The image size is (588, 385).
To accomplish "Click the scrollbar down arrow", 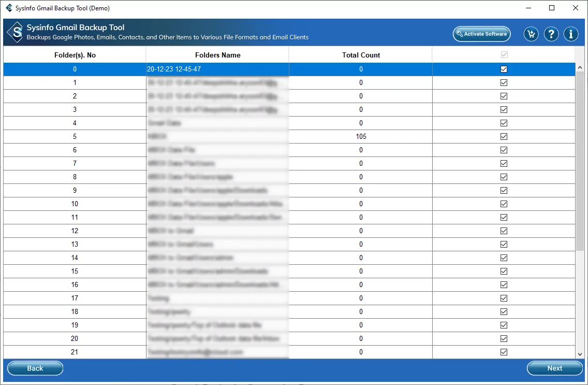I will click(580, 354).
